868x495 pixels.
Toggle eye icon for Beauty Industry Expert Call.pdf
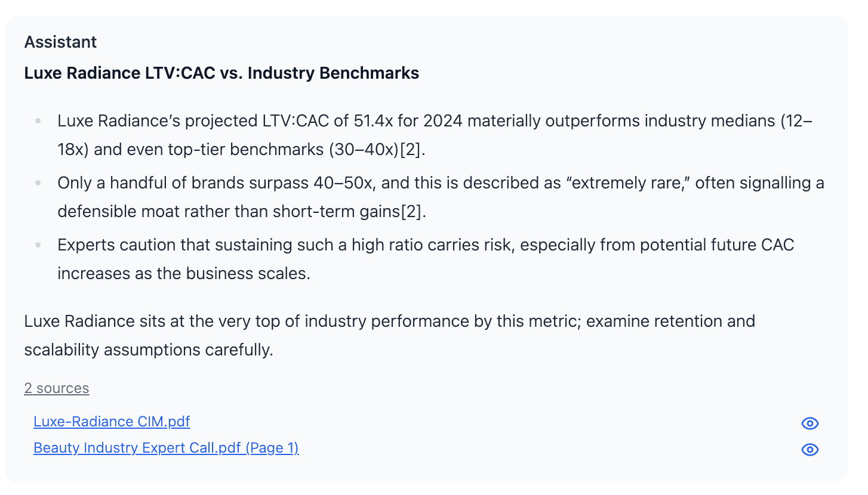pos(809,450)
